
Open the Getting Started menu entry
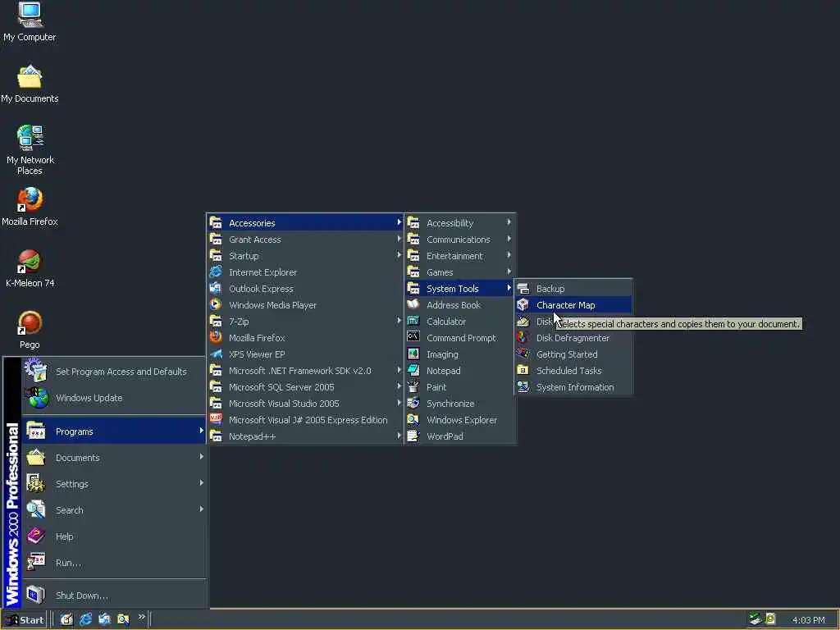coord(573,354)
